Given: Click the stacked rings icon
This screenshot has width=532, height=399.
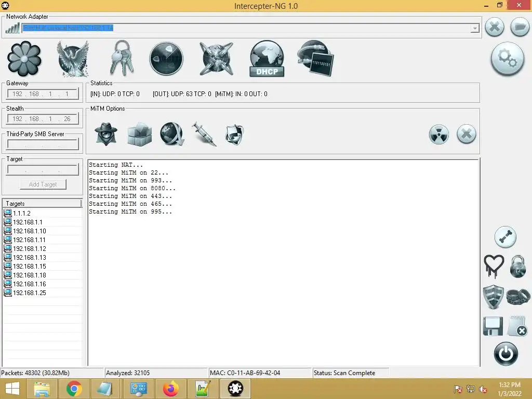Looking at the screenshot, I should [x=518, y=297].
